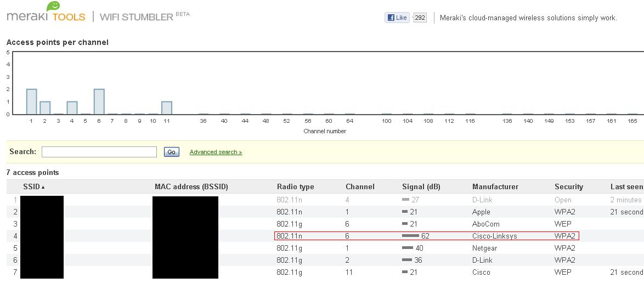Image resolution: width=644 pixels, height=283 pixels.
Task: Click the signal bar showing 62
Action: [410, 236]
